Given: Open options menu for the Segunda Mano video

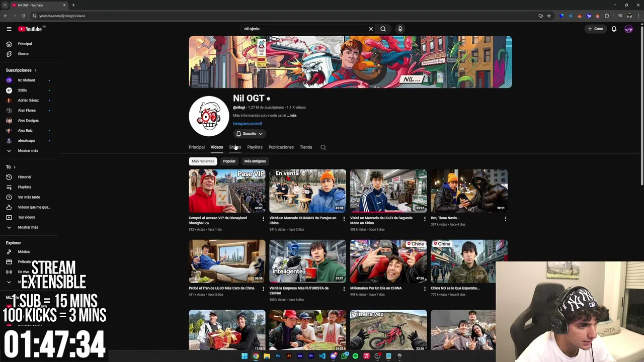Looking at the screenshot, I should [x=425, y=219].
